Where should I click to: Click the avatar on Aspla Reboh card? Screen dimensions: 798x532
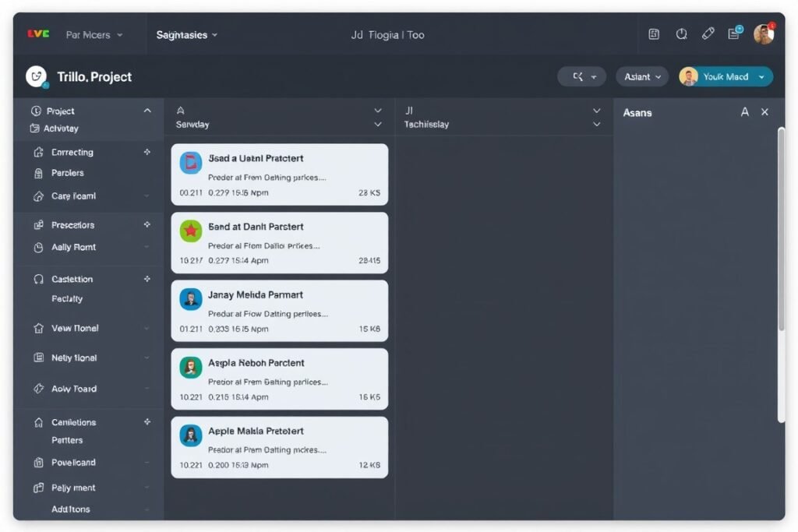[191, 367]
